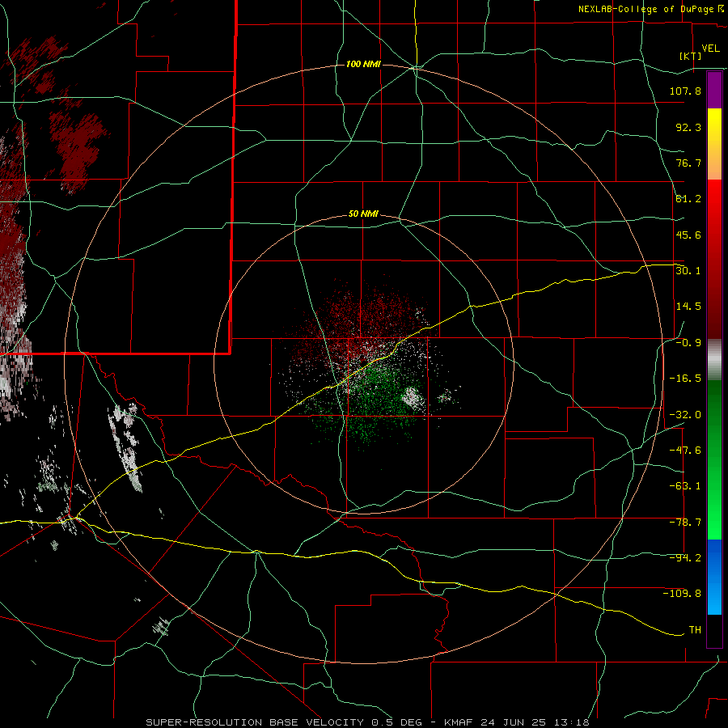Click the -47.6 velocity legend value
The width and height of the screenshot is (728, 728).
pyautogui.click(x=685, y=451)
